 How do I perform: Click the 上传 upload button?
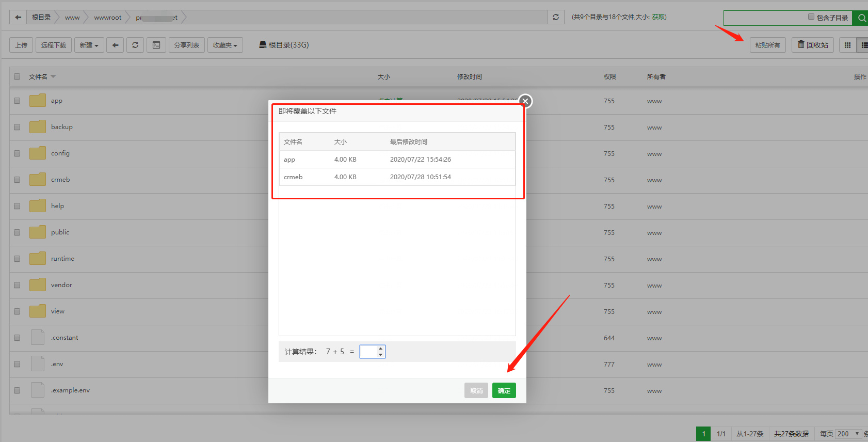pos(21,45)
